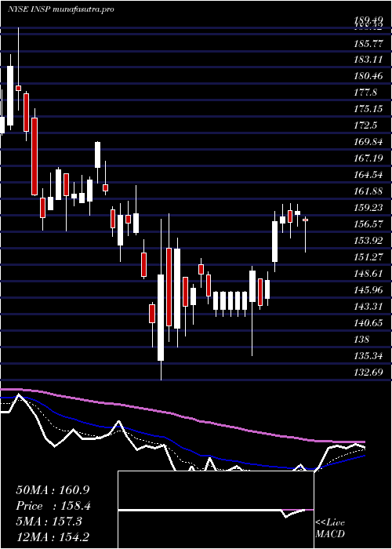Click the 185.77 price axis label

point(368,44)
